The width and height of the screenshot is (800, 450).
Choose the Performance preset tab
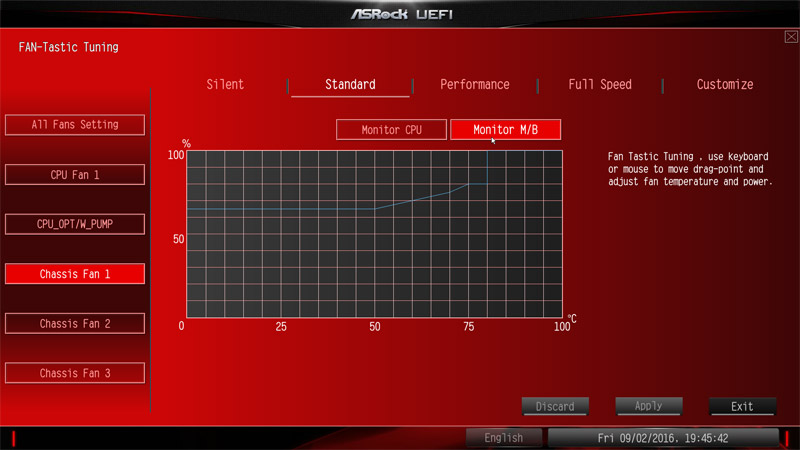pyautogui.click(x=474, y=84)
